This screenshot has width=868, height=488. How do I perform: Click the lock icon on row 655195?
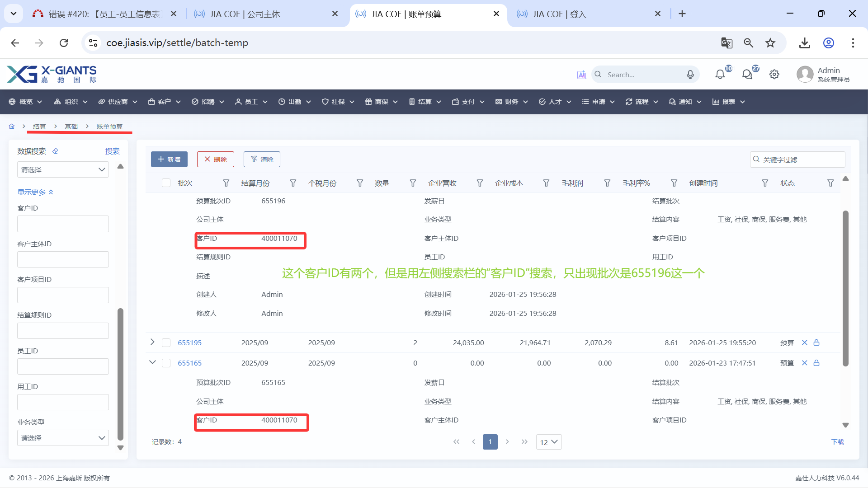pos(816,343)
